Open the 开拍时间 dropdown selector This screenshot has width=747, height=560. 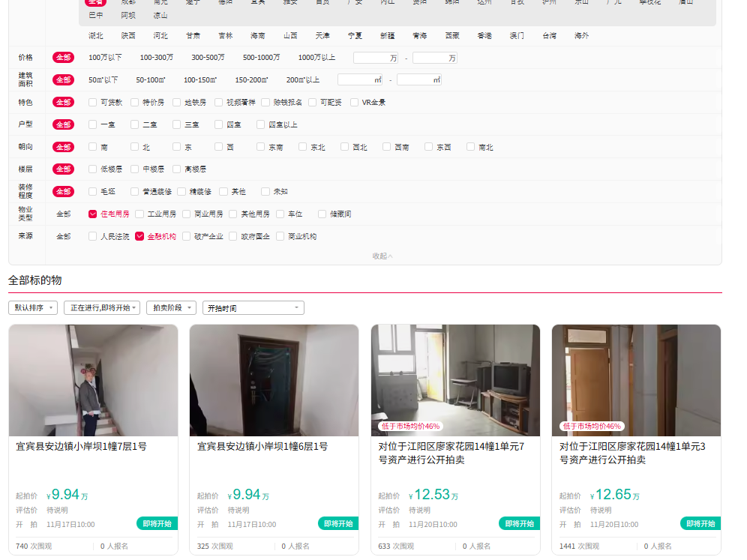tap(253, 307)
